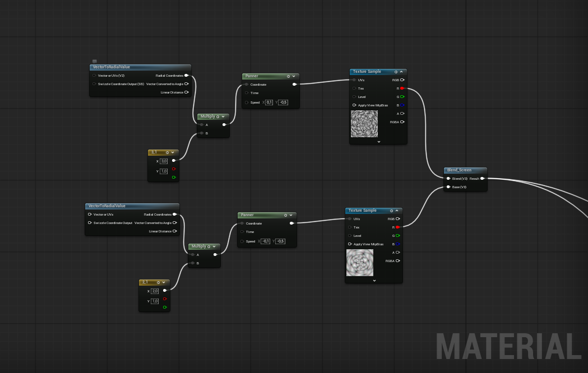Toggle the circular icon in the header of the Panner with Speed X -0,1

click(x=285, y=215)
